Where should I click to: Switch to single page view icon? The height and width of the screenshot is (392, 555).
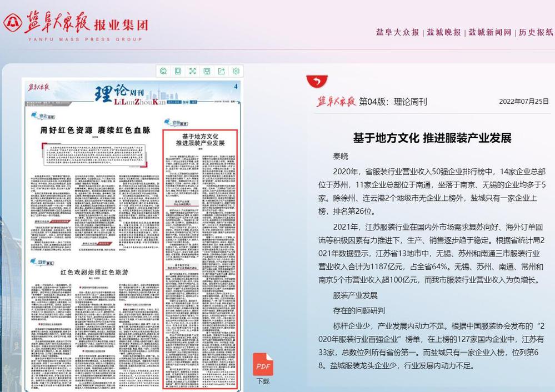tap(178, 71)
